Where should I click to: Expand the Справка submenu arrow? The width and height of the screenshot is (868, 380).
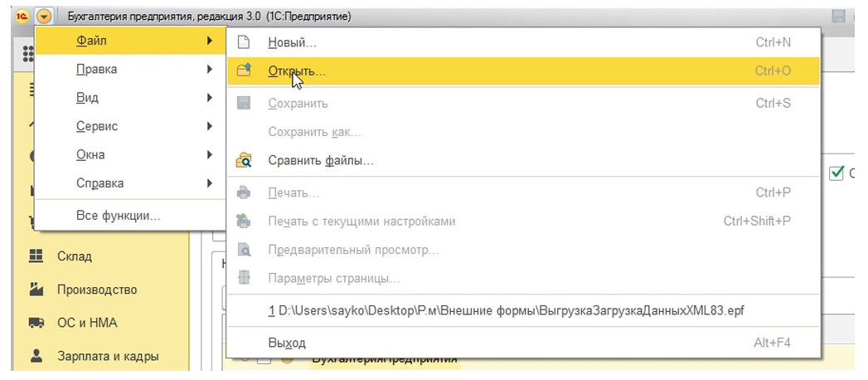210,183
